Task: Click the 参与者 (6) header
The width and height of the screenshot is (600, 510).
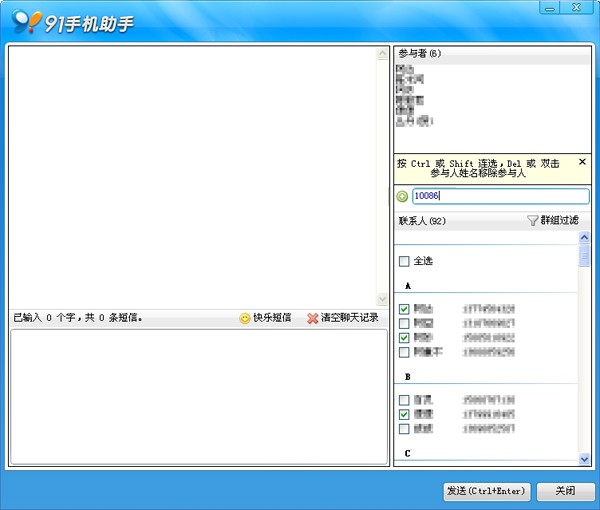Action: click(x=420, y=53)
